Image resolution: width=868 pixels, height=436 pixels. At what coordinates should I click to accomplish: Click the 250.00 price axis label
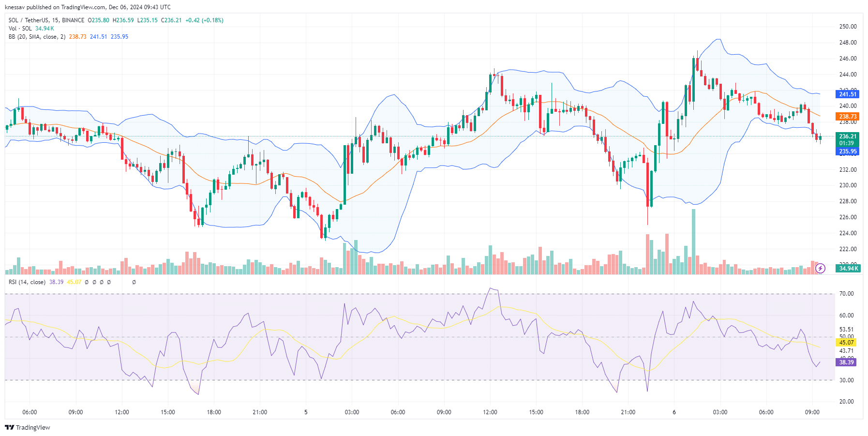848,27
